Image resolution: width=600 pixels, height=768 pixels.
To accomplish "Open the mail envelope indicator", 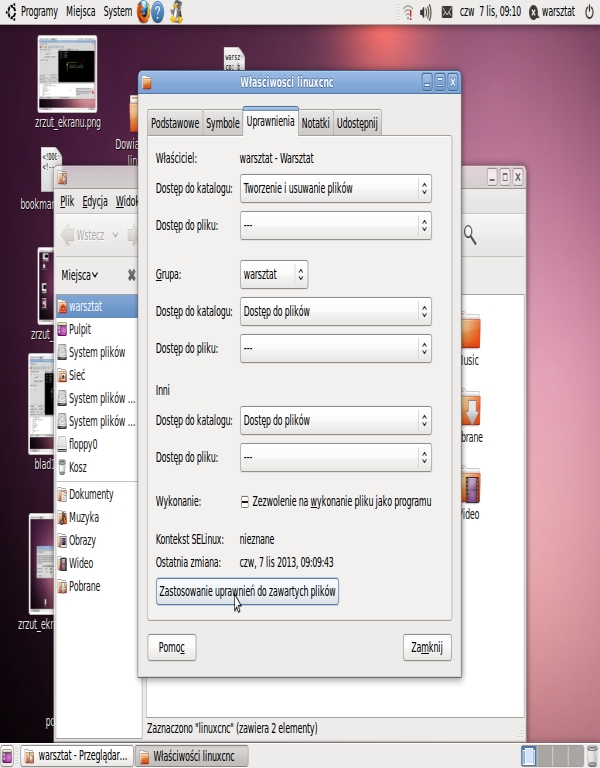I will 447,12.
